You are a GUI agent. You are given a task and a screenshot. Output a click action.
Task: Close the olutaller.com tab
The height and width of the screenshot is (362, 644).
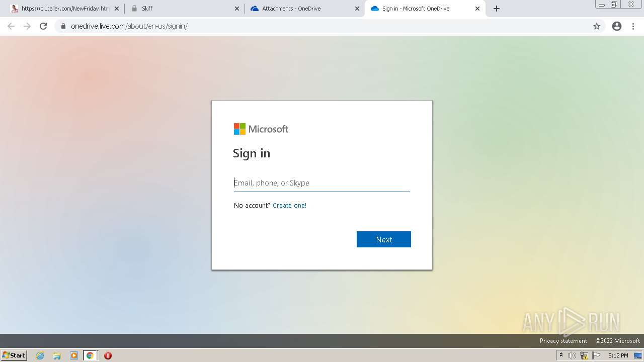[x=117, y=9]
